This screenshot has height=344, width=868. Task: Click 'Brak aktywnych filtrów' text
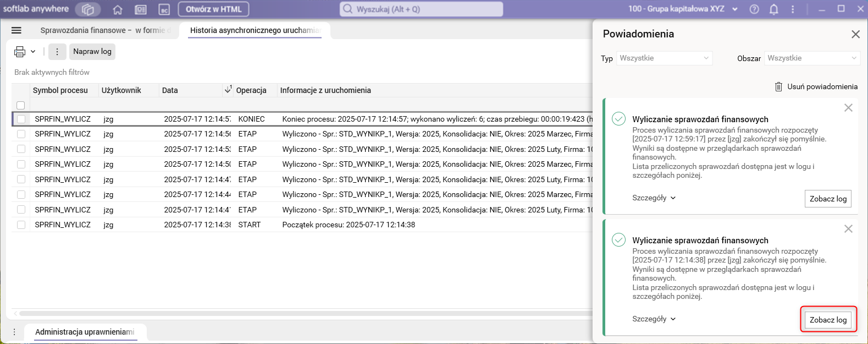52,72
